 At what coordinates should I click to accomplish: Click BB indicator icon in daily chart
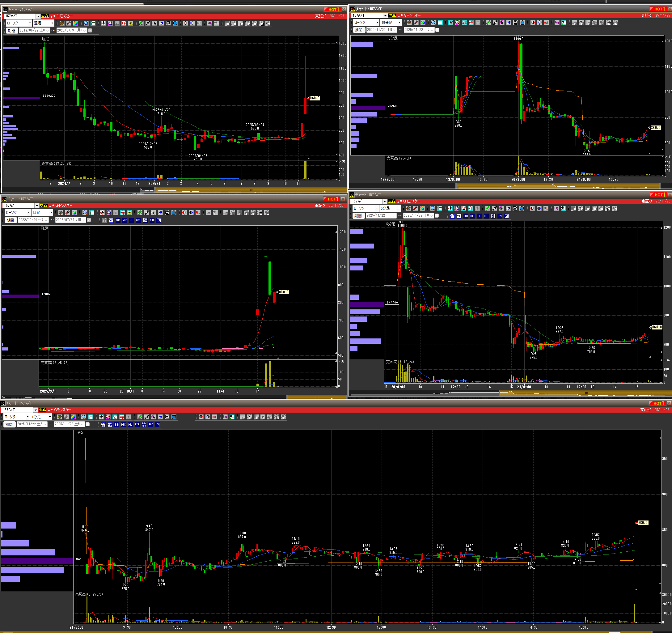(x=118, y=220)
